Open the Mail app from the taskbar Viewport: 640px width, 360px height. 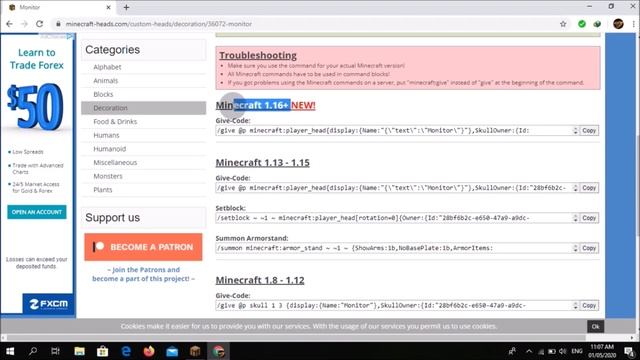[172, 351]
